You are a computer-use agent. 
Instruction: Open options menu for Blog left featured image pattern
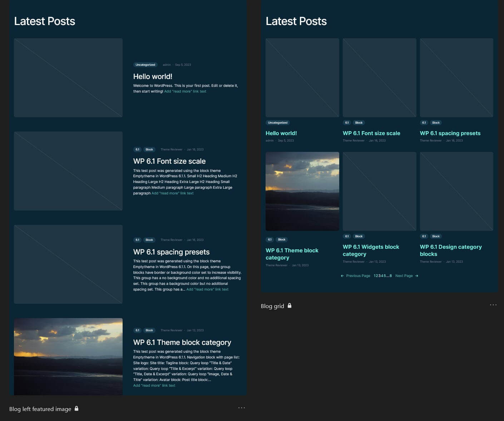[x=242, y=408]
